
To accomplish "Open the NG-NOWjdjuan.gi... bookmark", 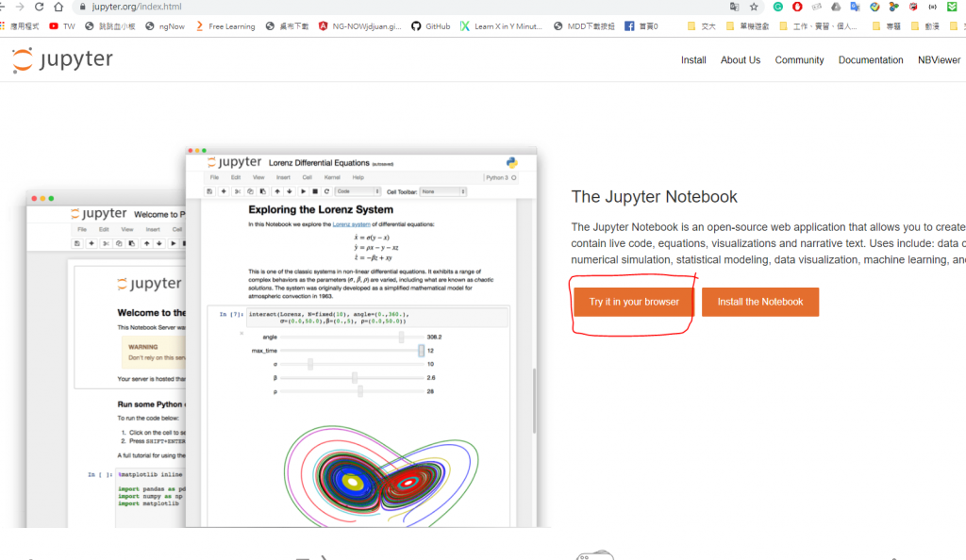I will [x=359, y=26].
